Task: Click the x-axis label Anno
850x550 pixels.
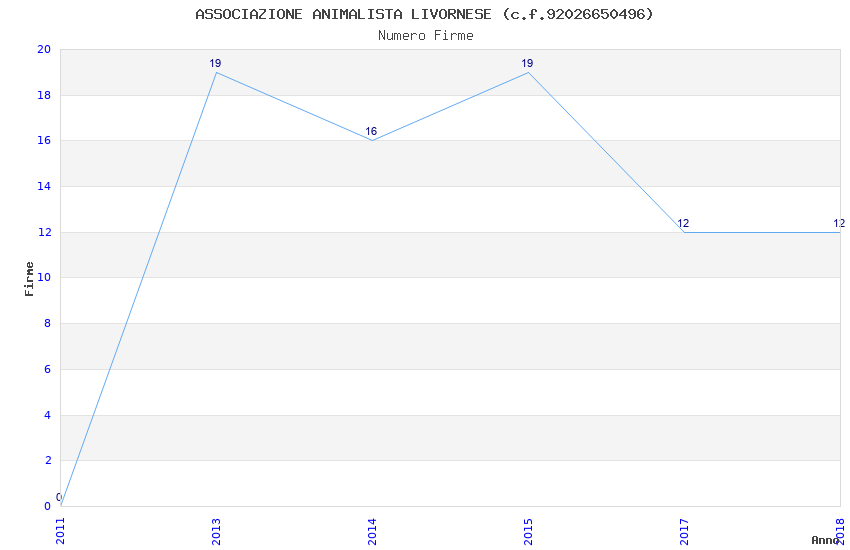Action: [x=825, y=540]
